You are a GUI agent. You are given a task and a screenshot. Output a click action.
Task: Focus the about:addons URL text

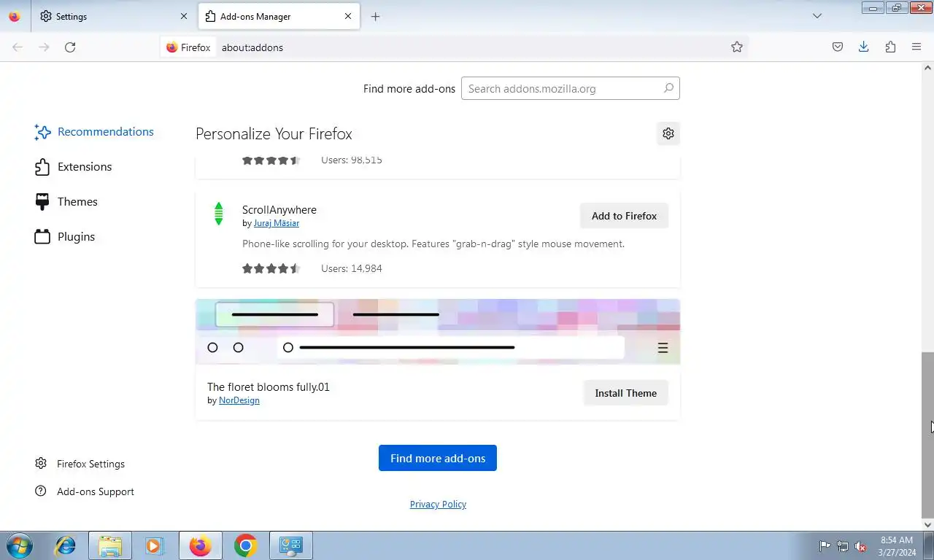(x=252, y=47)
